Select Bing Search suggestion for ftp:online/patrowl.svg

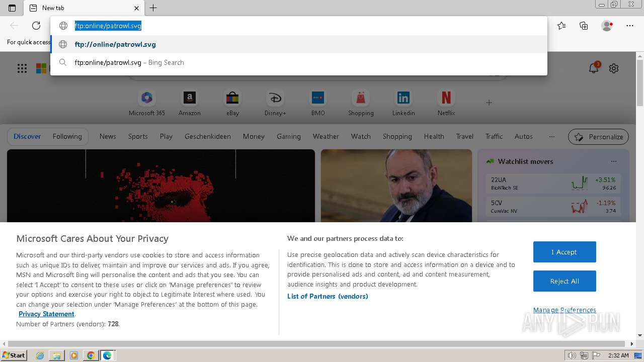coord(299,62)
